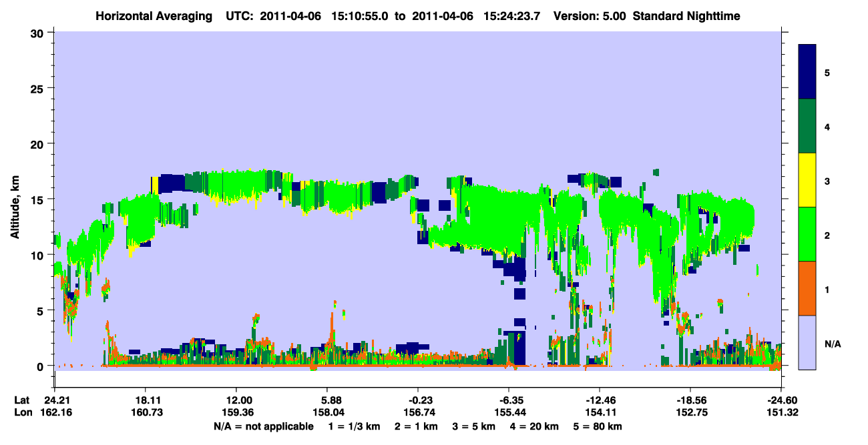868x445 pixels.
Task: Click the '1 = 1/3 km' legend note
Action: (353, 426)
